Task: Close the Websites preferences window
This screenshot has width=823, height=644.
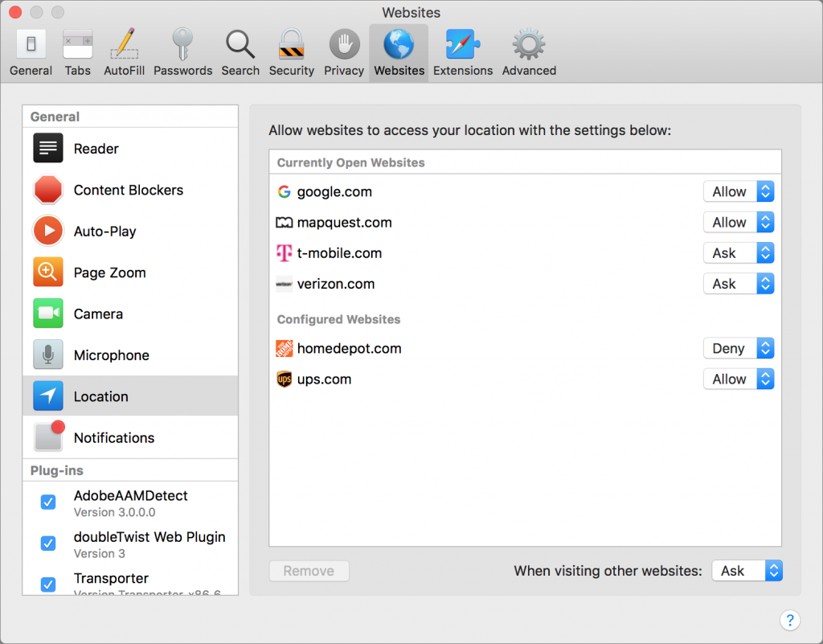Action: point(16,12)
